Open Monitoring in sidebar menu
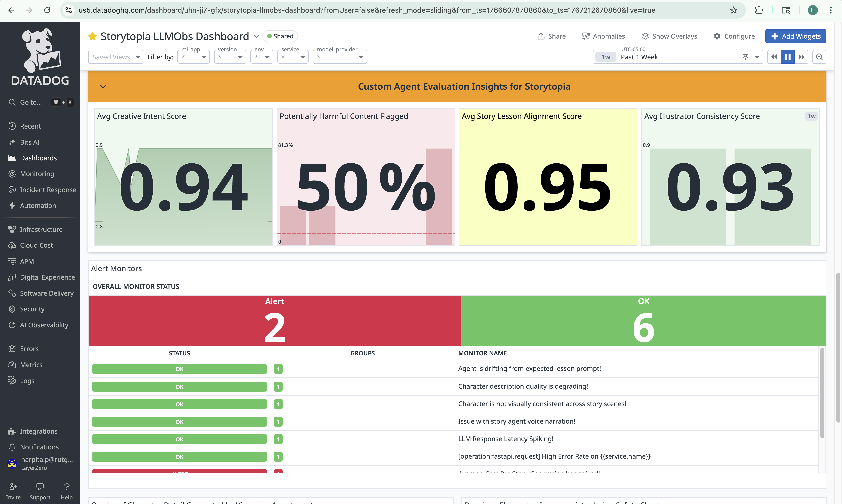This screenshot has height=504, width=842. click(37, 174)
